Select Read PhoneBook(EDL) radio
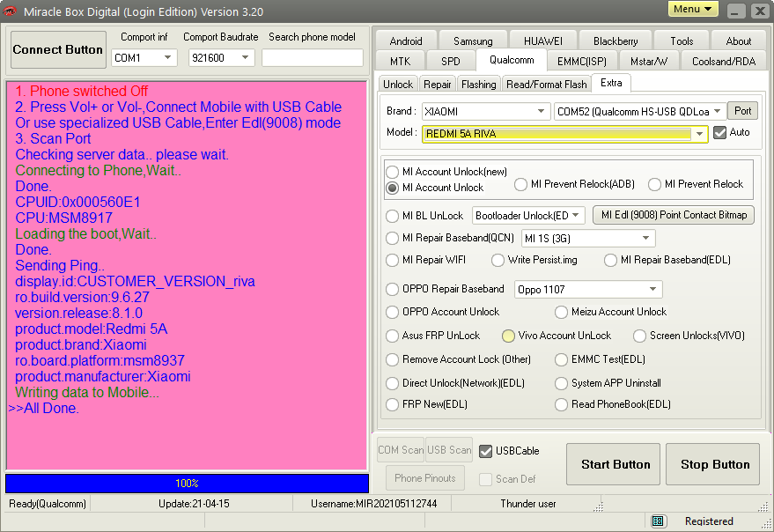This screenshot has width=774, height=532. tap(561, 404)
